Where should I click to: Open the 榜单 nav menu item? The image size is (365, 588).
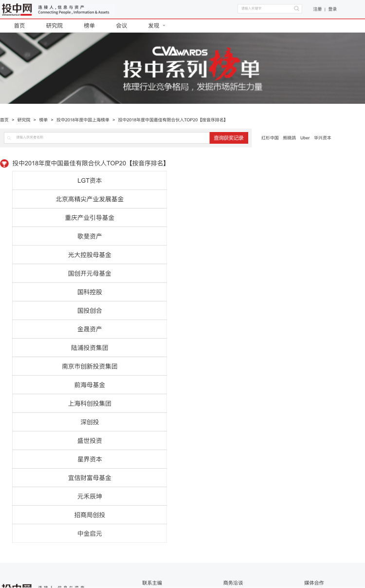[90, 26]
